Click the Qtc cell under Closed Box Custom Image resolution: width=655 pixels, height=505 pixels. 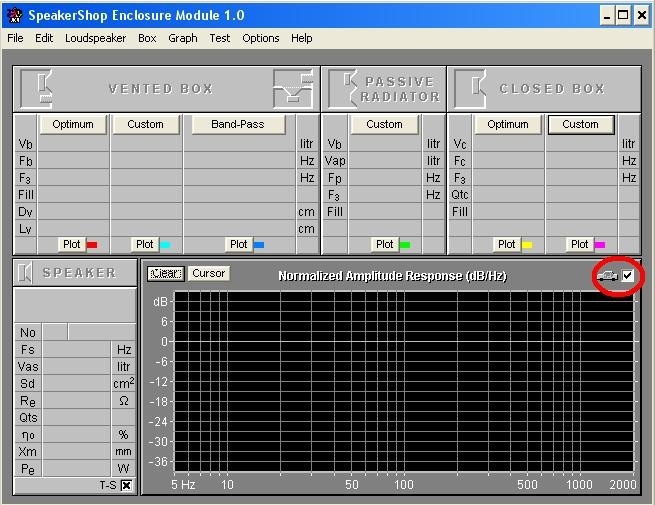[x=581, y=195]
